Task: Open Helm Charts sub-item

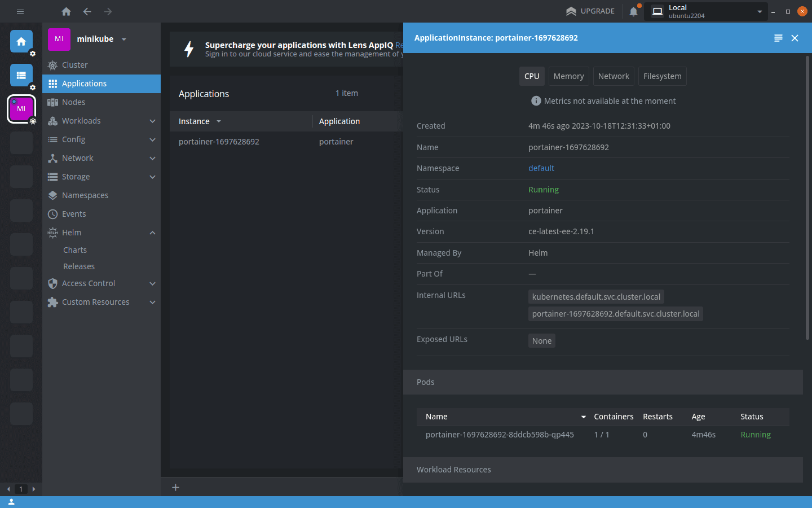Action: [75, 250]
